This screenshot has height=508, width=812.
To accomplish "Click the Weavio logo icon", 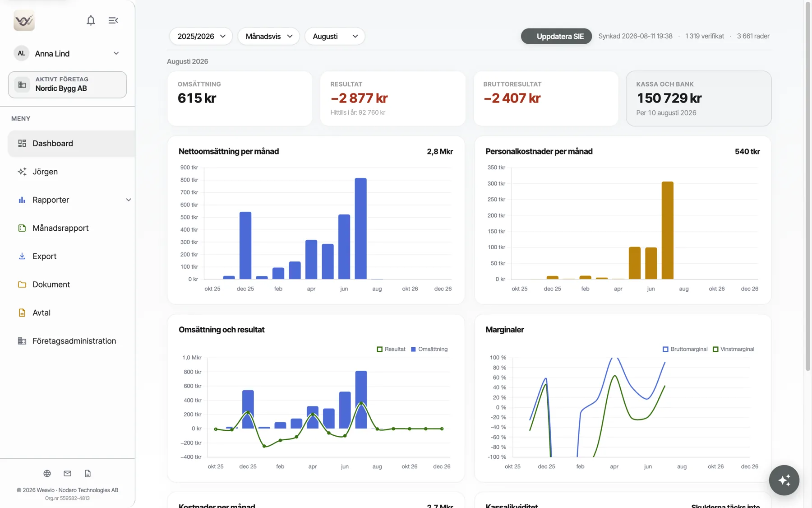I will [24, 20].
